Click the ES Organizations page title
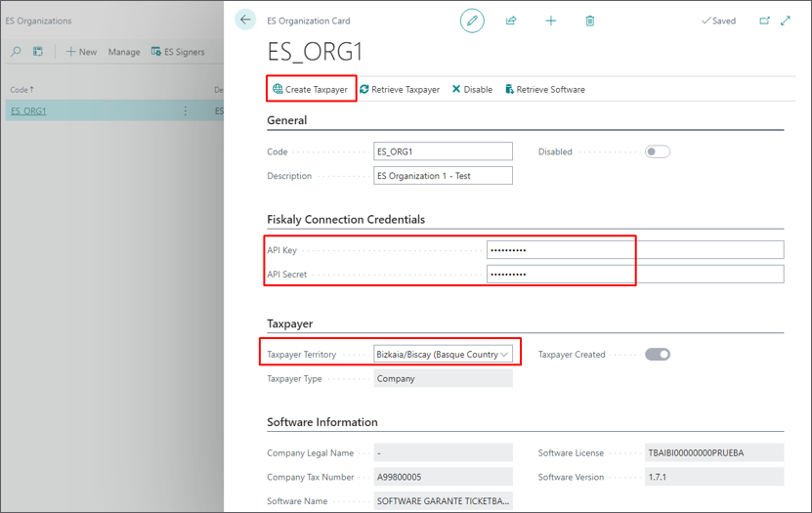812x513 pixels. click(38, 21)
